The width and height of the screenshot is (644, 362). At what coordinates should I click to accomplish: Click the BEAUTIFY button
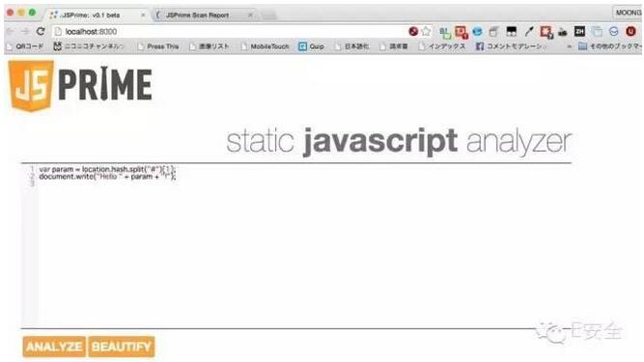coord(122,347)
